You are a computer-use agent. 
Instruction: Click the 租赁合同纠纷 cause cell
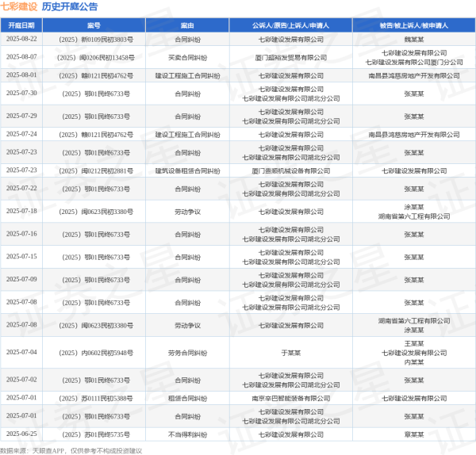pyautogui.click(x=187, y=398)
